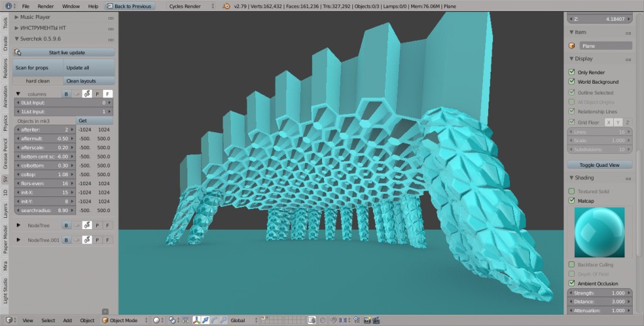Toggle the 3D manipulator axis icon
644x326 pixels.
coord(196,320)
